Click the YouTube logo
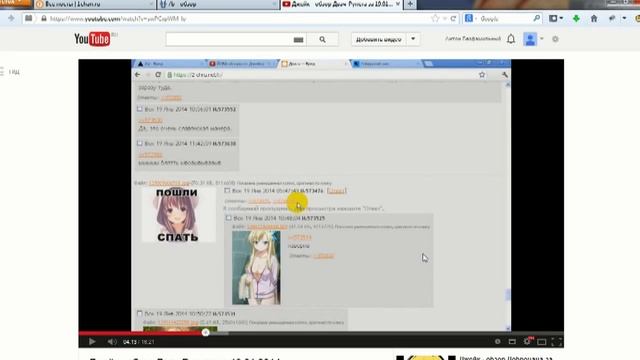This screenshot has width=640, height=360. point(92,39)
